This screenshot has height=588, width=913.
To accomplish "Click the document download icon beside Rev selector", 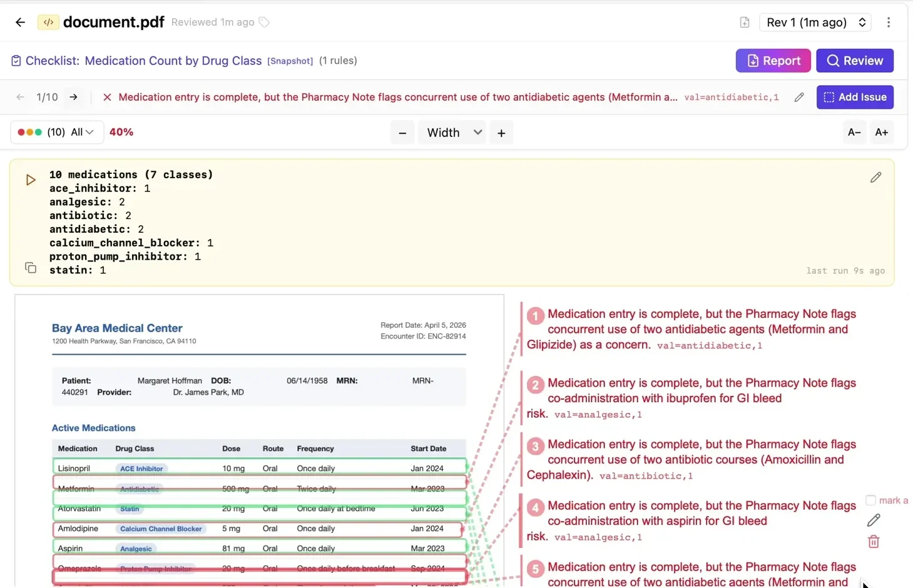I will point(744,23).
